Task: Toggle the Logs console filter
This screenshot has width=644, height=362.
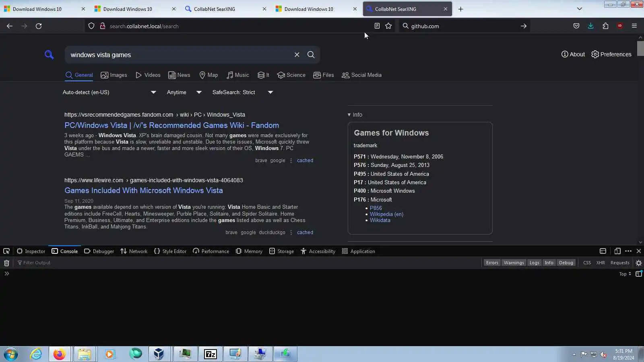Action: 535,263
